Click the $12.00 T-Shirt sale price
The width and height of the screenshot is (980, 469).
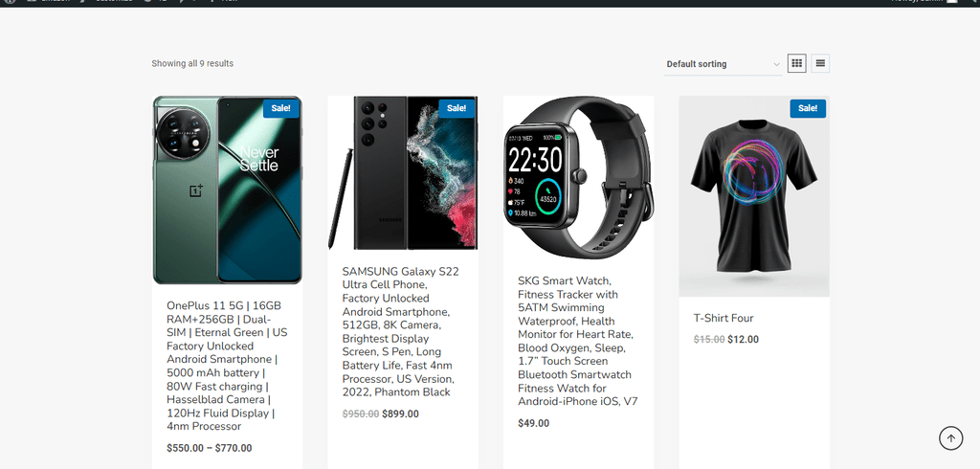tap(743, 340)
